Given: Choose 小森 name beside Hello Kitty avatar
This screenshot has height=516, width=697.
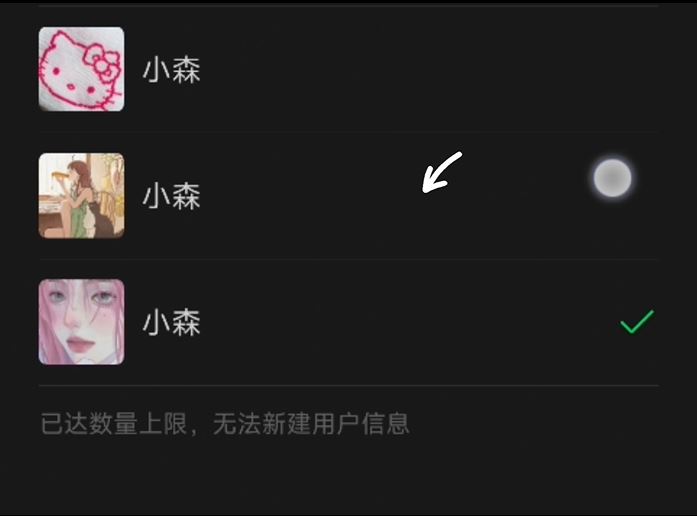Looking at the screenshot, I should [x=172, y=70].
